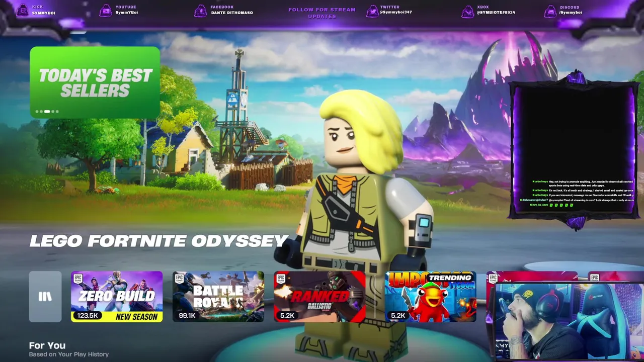This screenshot has height=362, width=644.
Task: Click the DANTE DITHOMASO Facebook name
Action: pos(232,13)
